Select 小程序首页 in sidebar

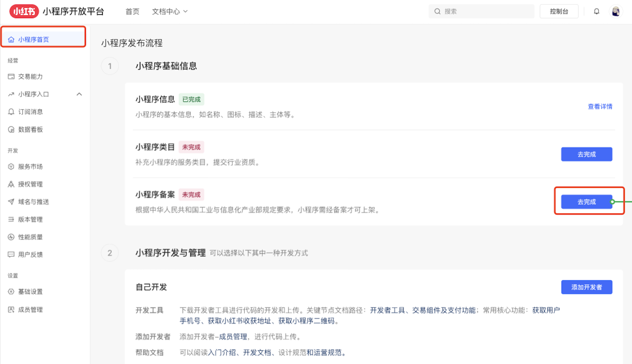click(33, 39)
